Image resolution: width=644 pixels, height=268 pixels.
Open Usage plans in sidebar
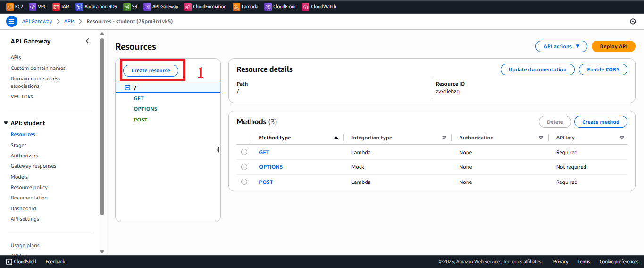point(25,245)
